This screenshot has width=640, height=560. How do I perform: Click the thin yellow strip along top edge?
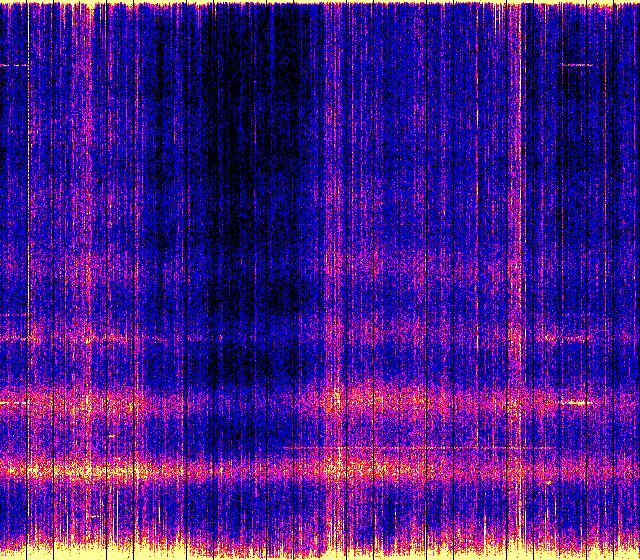320,4
